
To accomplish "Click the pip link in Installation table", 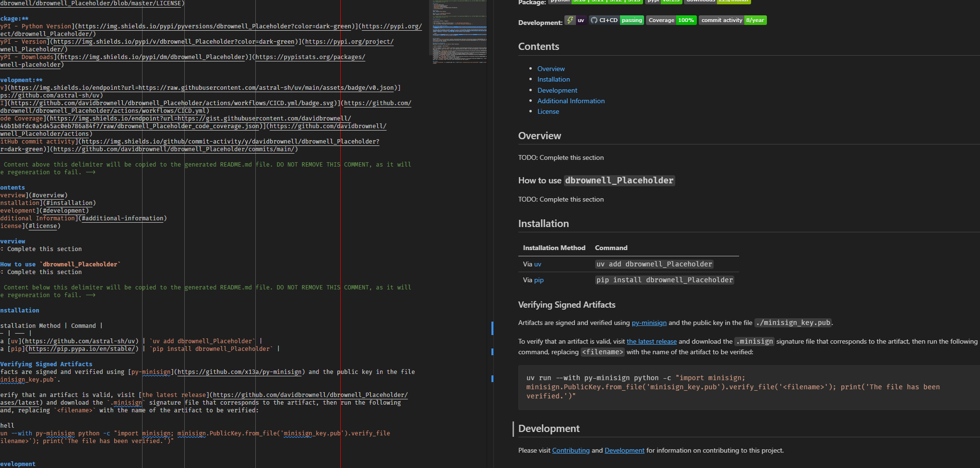I will coord(538,280).
